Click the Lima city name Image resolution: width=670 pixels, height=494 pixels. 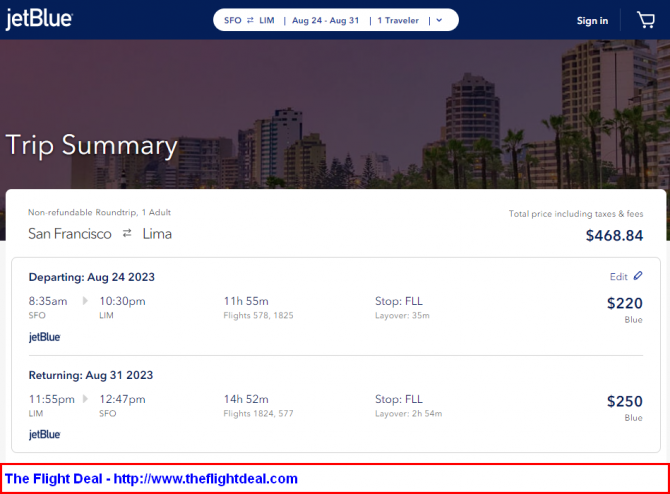[x=157, y=234]
